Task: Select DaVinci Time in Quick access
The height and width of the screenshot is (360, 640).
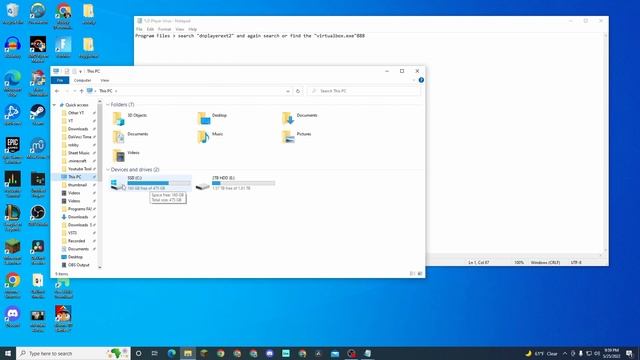Action: click(80, 137)
